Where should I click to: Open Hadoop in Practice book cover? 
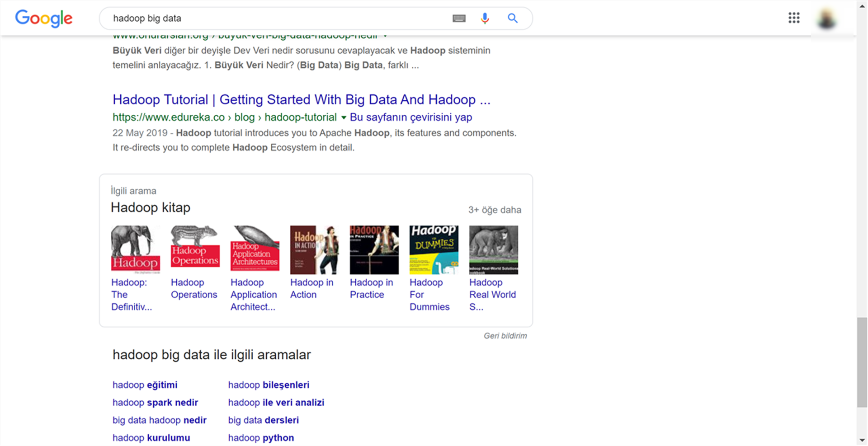(374, 250)
